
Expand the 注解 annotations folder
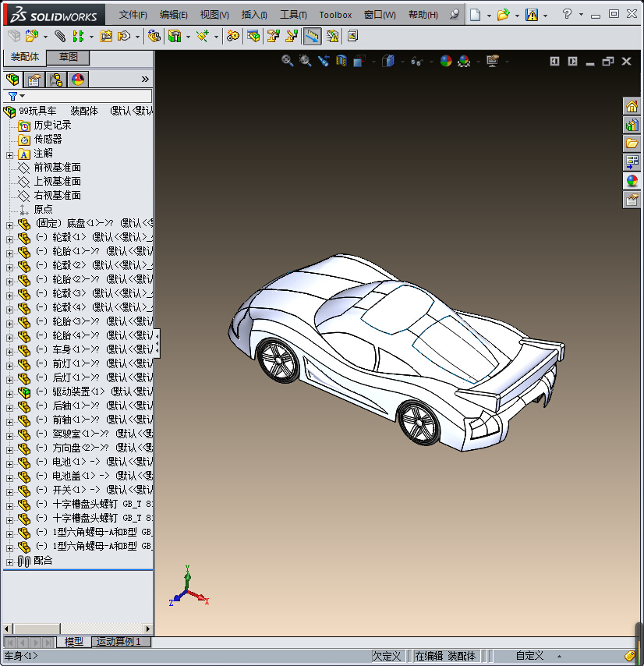[x=9, y=154]
